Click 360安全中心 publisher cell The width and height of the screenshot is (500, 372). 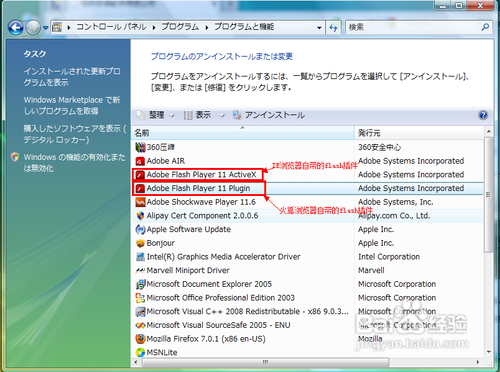point(379,147)
